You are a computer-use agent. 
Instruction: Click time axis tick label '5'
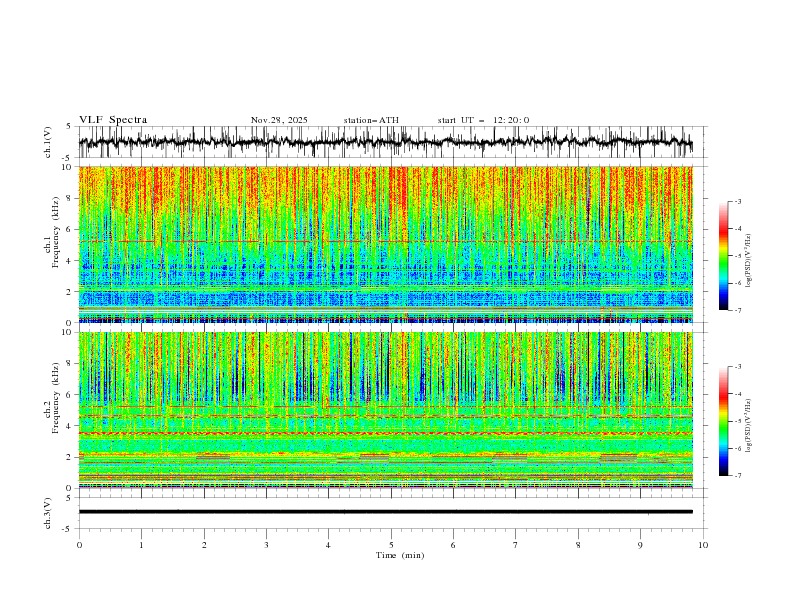391,545
